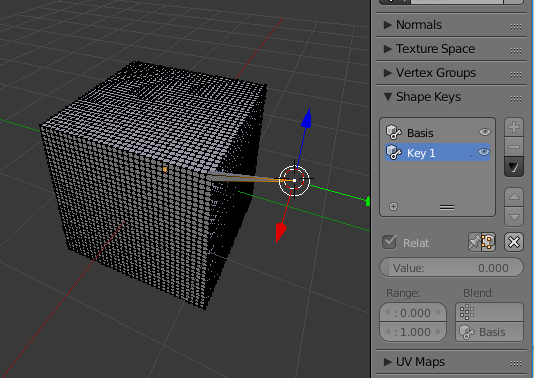This screenshot has width=534, height=378.
Task: Click the shape key Value slider
Action: pos(452,268)
